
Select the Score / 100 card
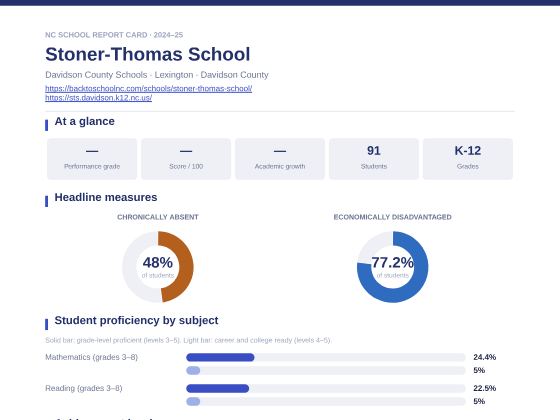(186, 159)
